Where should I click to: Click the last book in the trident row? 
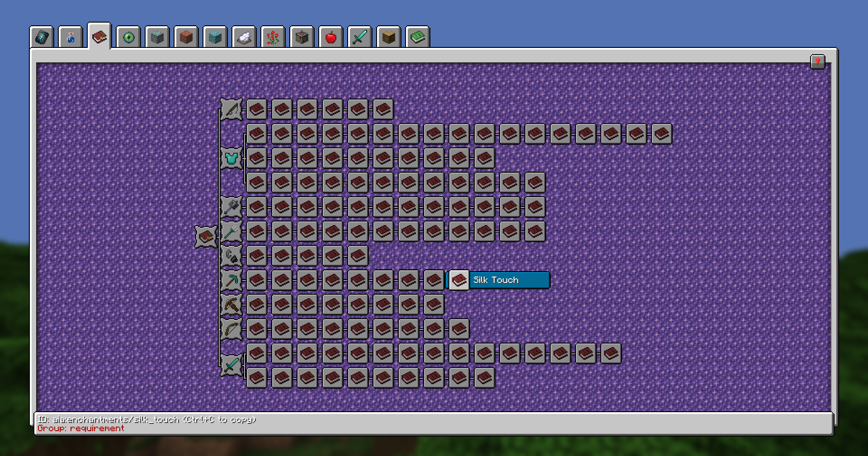click(x=535, y=231)
